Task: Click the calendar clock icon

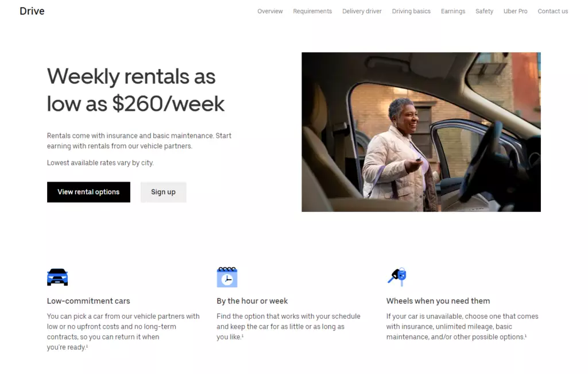Action: click(x=227, y=277)
